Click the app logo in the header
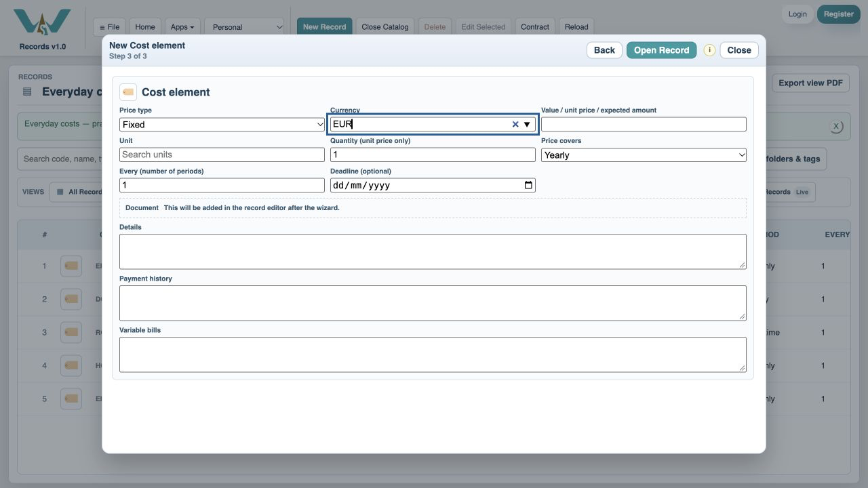The image size is (868, 488). [x=42, y=22]
